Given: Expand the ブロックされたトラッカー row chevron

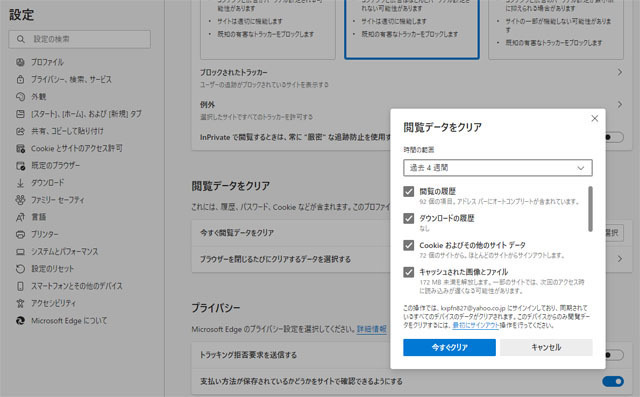Looking at the screenshot, I should 620,72.
